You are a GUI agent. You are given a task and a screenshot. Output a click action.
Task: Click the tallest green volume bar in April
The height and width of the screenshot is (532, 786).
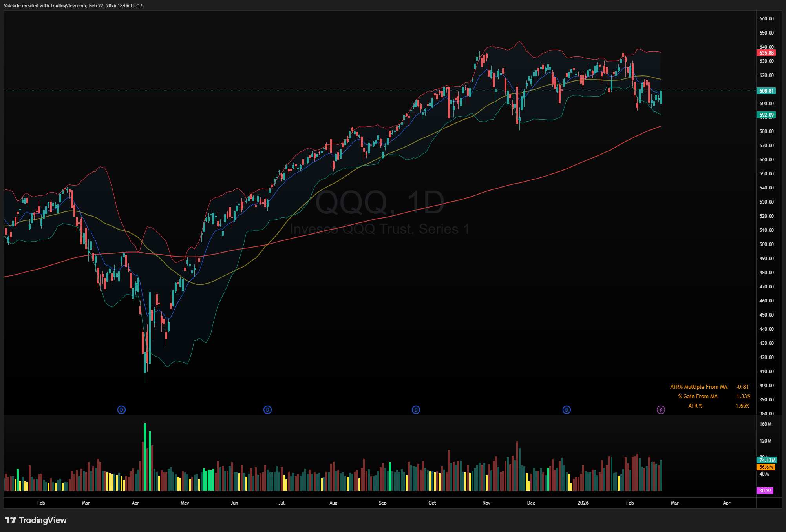145,457
